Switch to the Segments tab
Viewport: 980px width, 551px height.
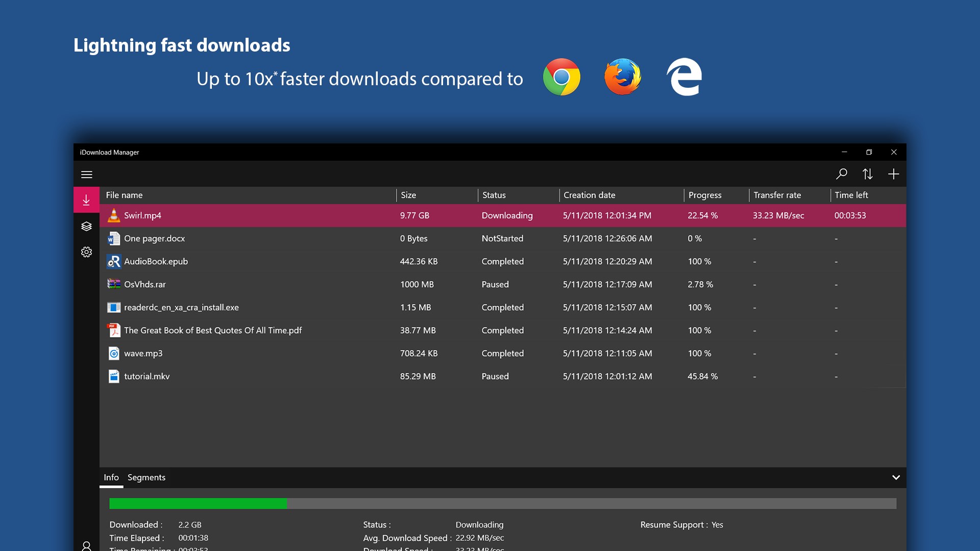tap(146, 478)
